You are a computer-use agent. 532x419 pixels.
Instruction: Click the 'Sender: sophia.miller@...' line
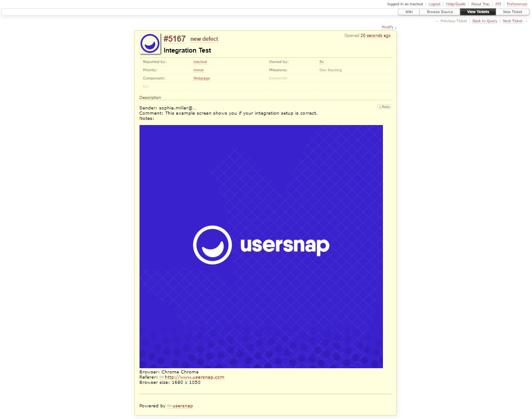point(168,108)
